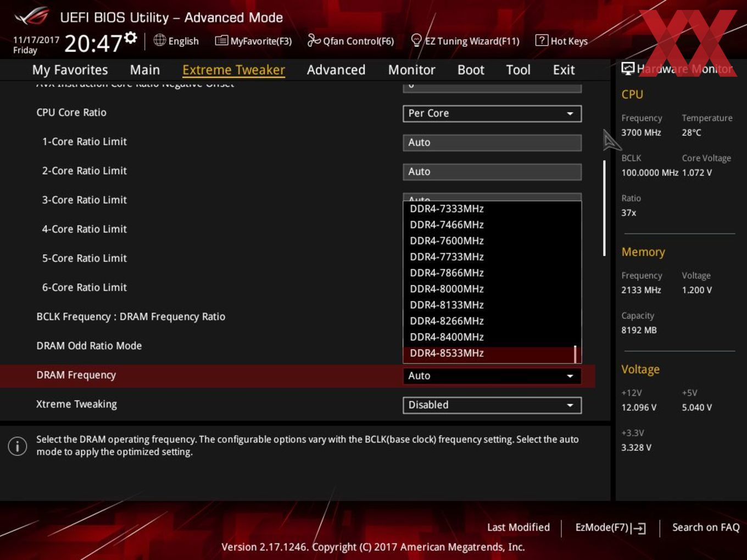
Task: Select 4-Core Ratio Limit row label
Action: pyautogui.click(x=85, y=228)
